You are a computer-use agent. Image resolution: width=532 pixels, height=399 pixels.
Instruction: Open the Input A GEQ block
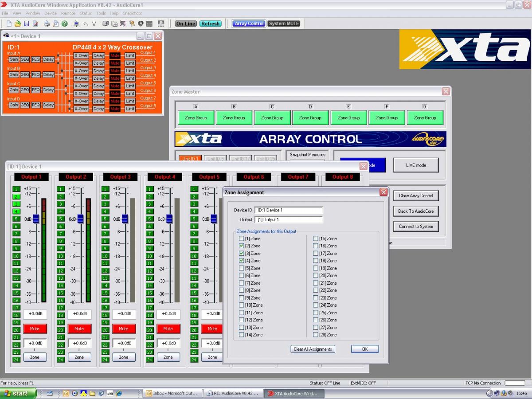click(x=24, y=59)
